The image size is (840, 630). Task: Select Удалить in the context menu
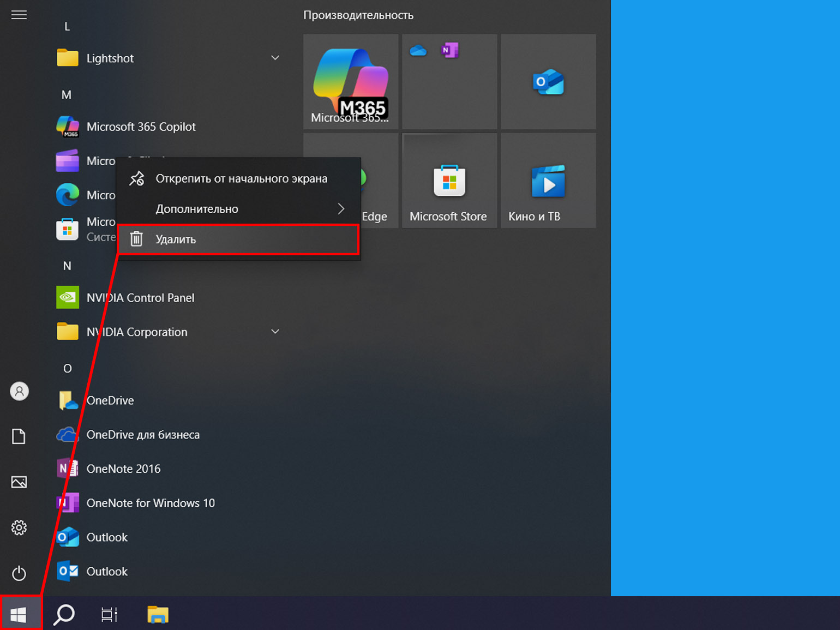(238, 239)
